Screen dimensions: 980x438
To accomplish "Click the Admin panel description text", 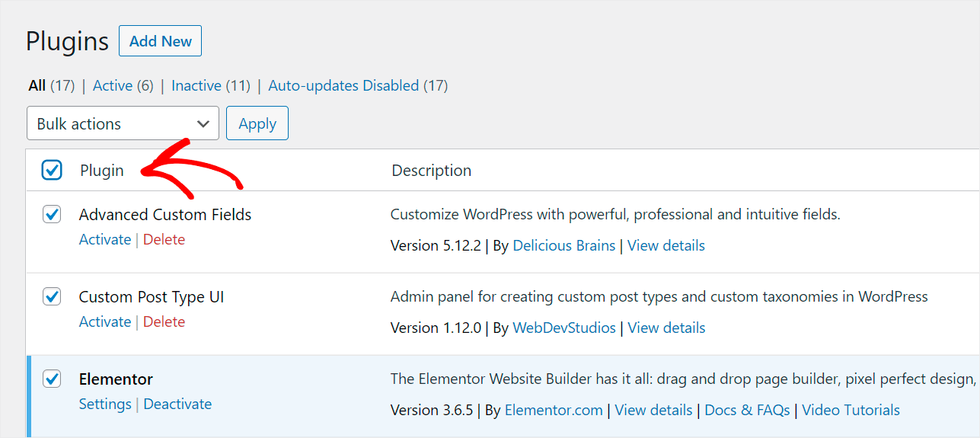I will [659, 296].
